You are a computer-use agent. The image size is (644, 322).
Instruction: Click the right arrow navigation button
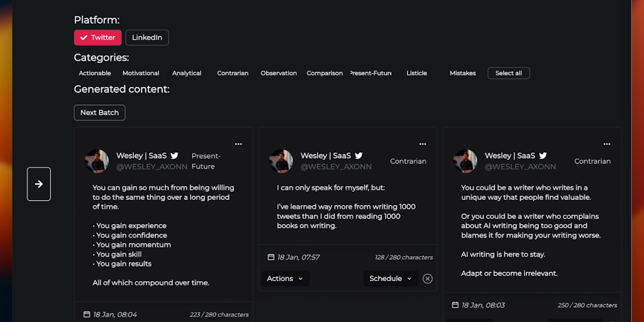coord(39,184)
